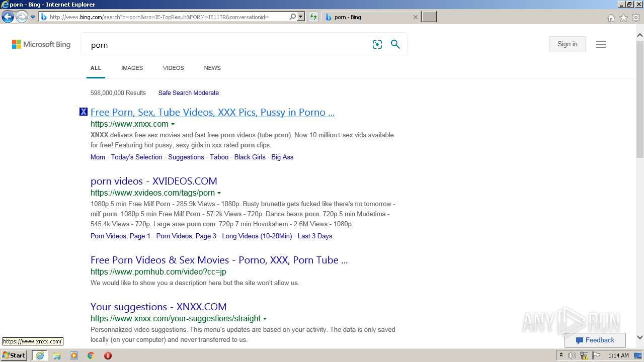This screenshot has width=644, height=362.
Task: Click the browser Home icon
Action: 611,18
